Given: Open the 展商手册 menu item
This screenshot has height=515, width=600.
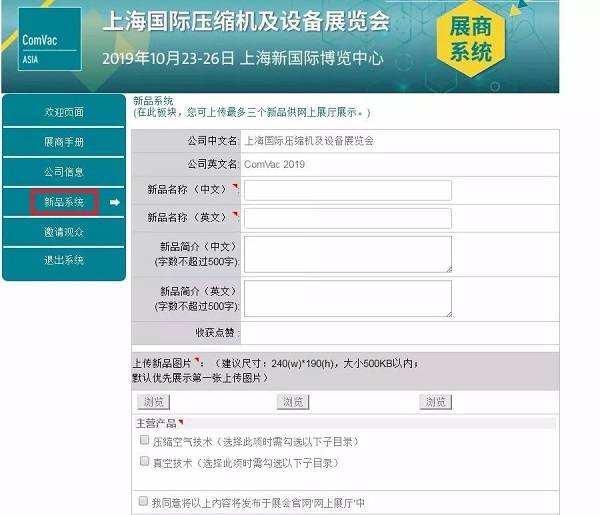Looking at the screenshot, I should (x=64, y=142).
